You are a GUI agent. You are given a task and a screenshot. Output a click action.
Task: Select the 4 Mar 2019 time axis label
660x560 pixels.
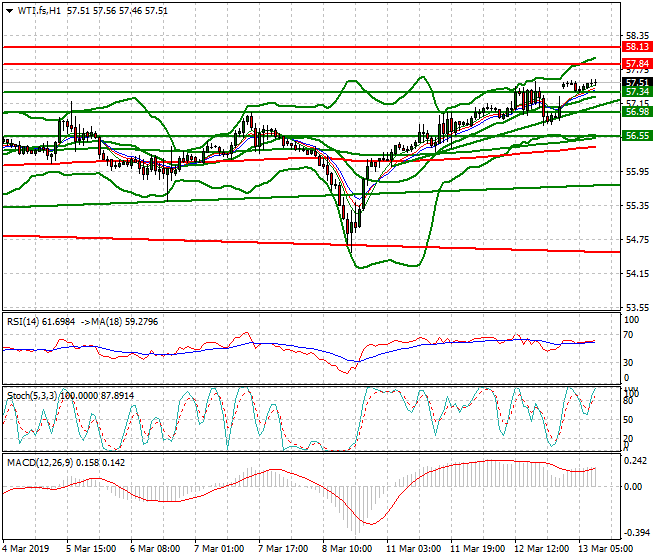click(x=26, y=549)
